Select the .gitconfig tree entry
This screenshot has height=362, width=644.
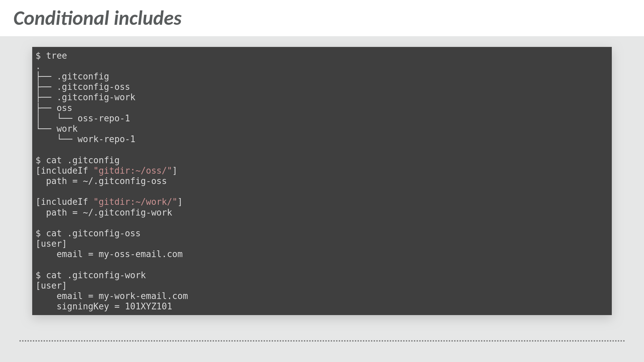(83, 77)
